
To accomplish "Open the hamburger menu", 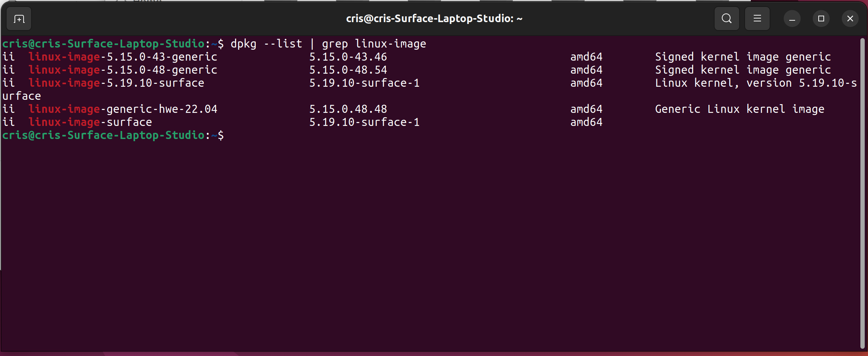I will pos(757,19).
